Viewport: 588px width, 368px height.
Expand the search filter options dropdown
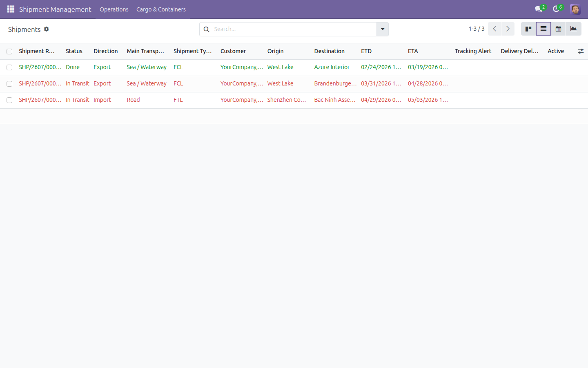coord(383,29)
